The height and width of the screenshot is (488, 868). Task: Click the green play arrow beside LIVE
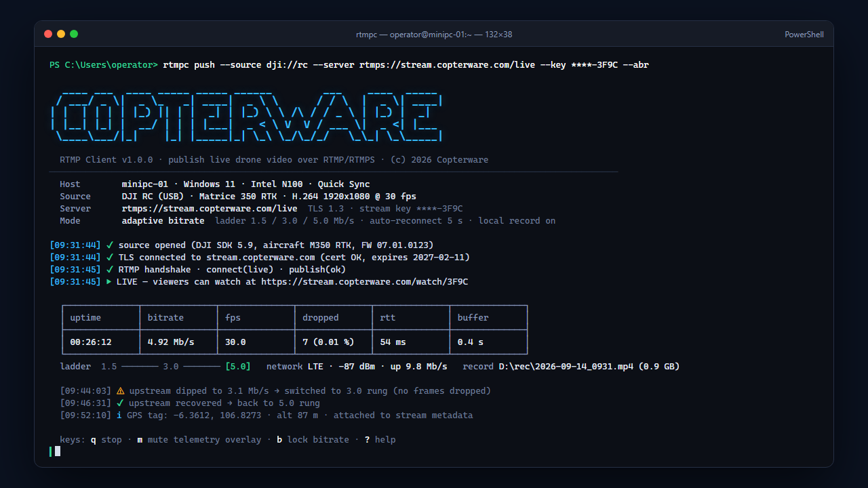pyautogui.click(x=109, y=282)
